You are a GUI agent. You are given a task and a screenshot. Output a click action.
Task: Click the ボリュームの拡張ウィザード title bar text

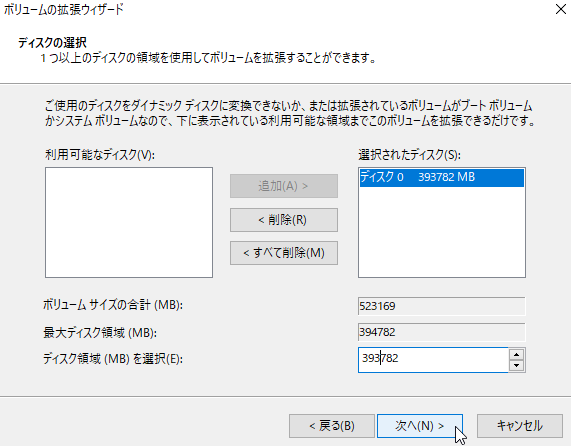click(x=64, y=9)
